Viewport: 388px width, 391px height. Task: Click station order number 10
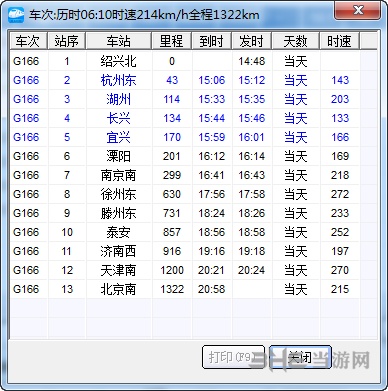pos(67,232)
